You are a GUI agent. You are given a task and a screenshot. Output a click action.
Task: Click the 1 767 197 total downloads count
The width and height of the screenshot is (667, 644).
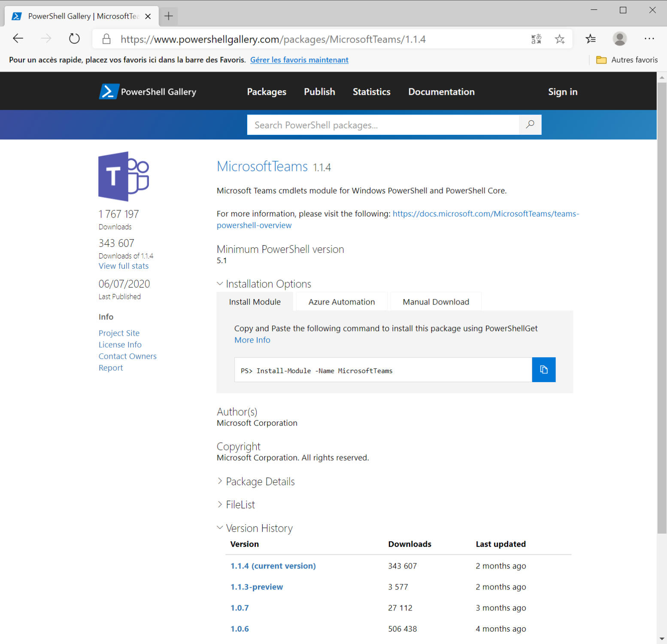tap(119, 214)
